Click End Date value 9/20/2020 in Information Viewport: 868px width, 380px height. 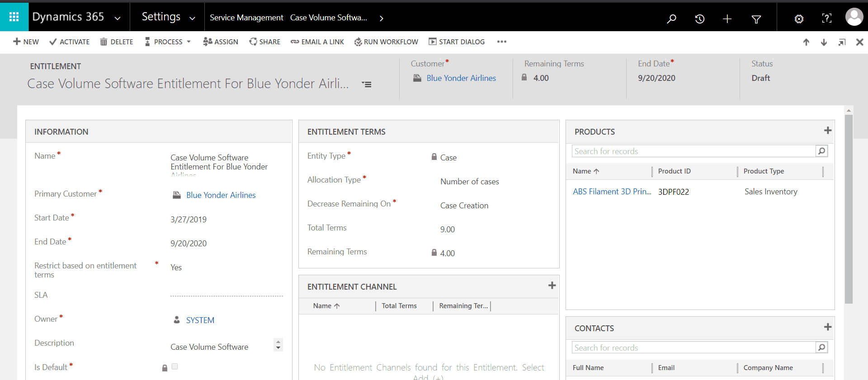[189, 244]
